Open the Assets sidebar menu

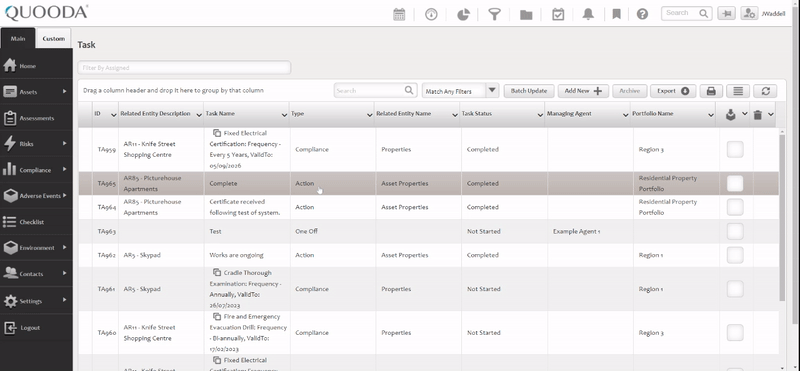click(36, 92)
